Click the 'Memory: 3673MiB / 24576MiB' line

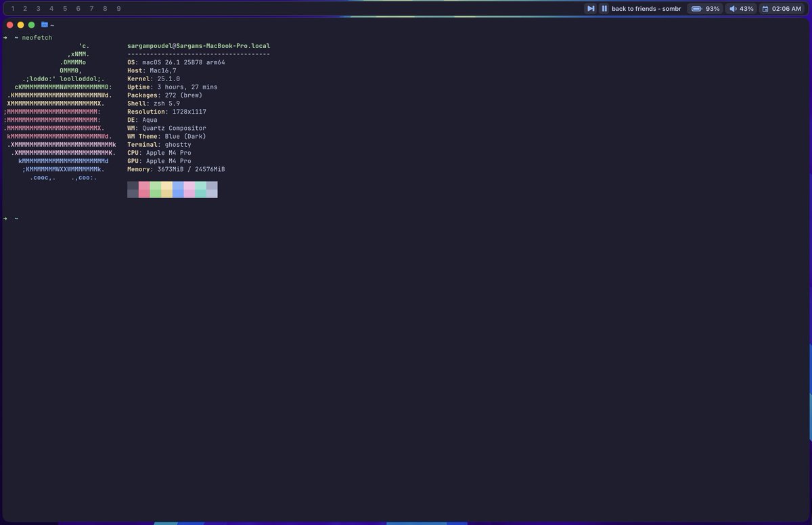(176, 169)
